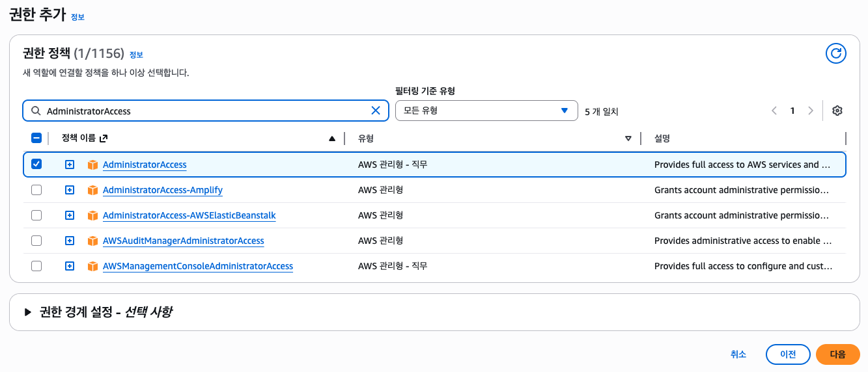This screenshot has width=868, height=372.
Task: Sort ascending by 정책 이름 arrow
Action: pos(332,138)
